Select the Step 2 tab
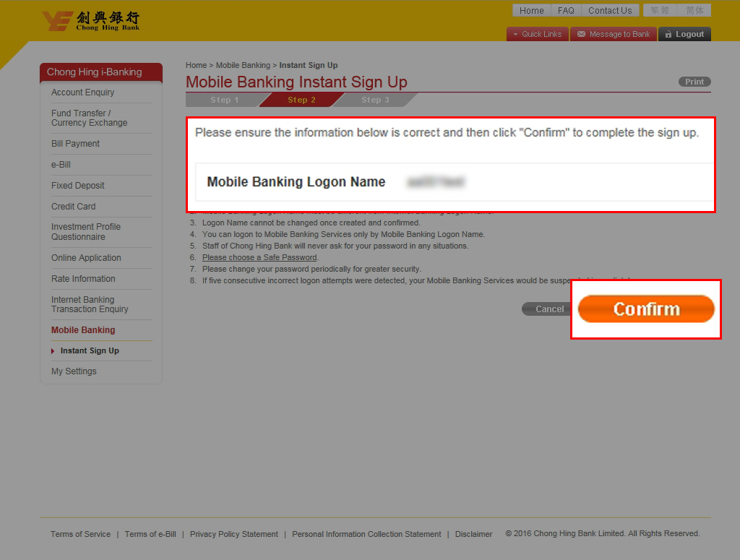The width and height of the screenshot is (740, 560). tap(301, 100)
